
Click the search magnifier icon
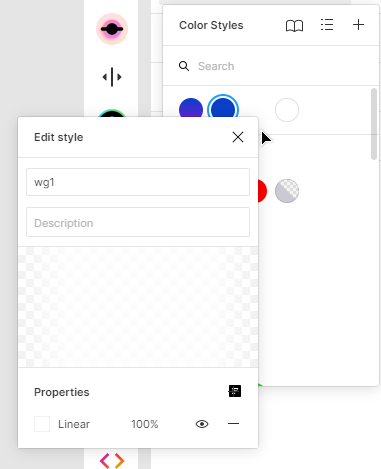coord(184,66)
